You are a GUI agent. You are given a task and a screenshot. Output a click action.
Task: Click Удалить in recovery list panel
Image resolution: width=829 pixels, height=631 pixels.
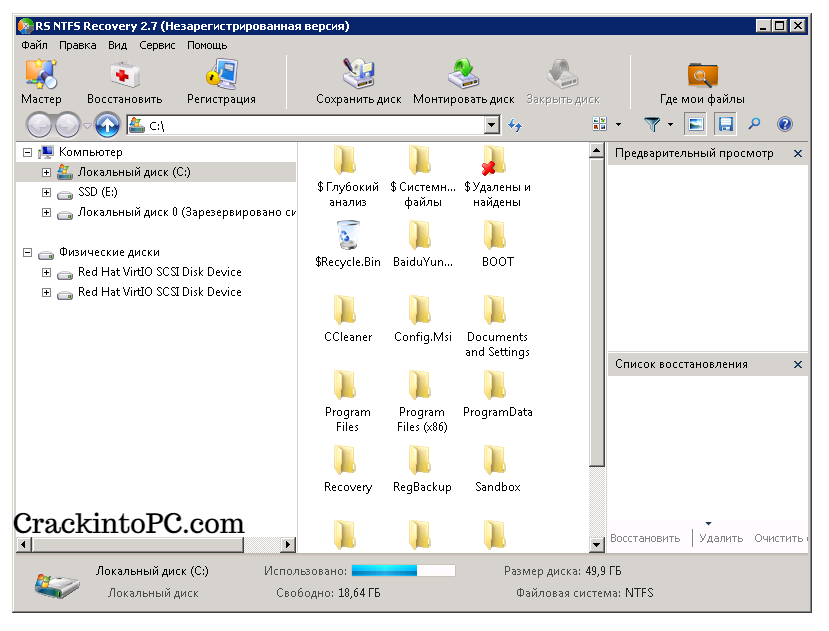pos(721,538)
